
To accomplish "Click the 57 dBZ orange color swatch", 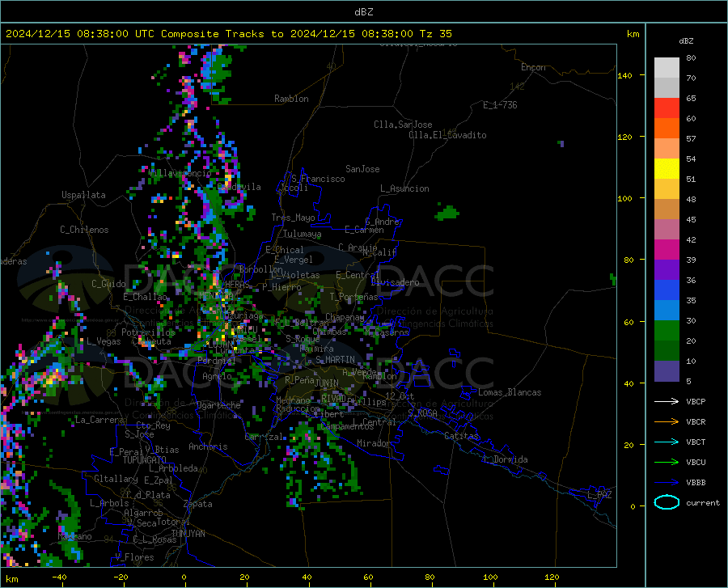I will tap(667, 129).
